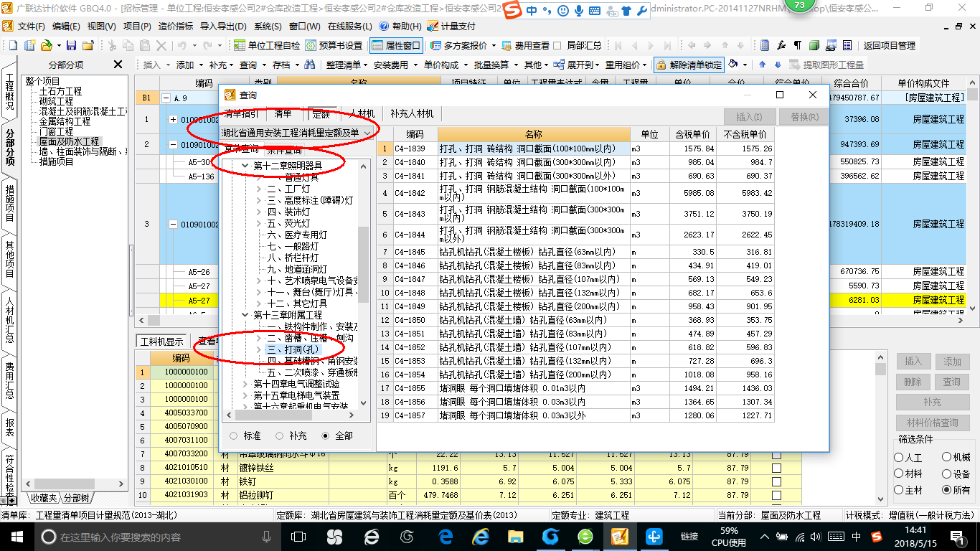Click 计量支付 in the menu bar
The image size is (980, 551).
coord(451,26)
